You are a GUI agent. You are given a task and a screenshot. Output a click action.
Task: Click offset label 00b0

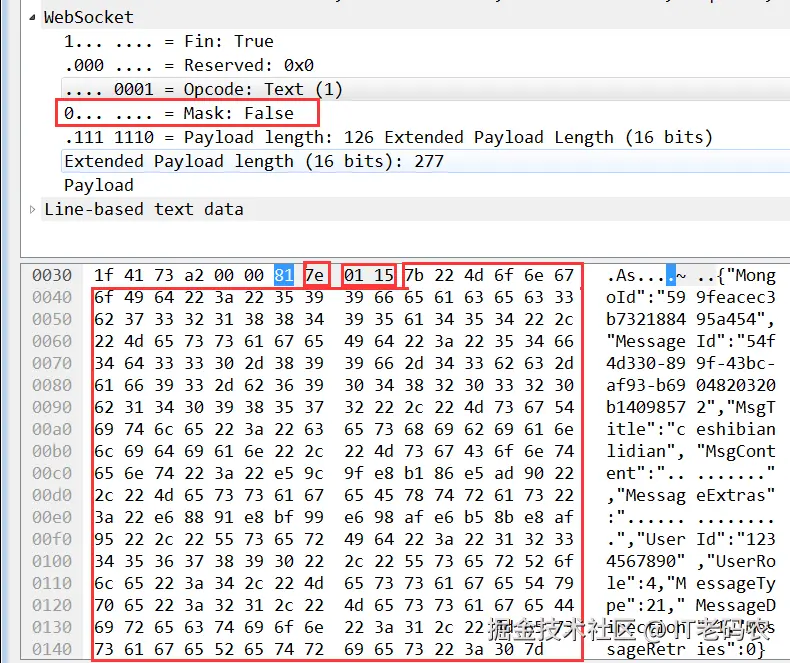pyautogui.click(x=52, y=451)
